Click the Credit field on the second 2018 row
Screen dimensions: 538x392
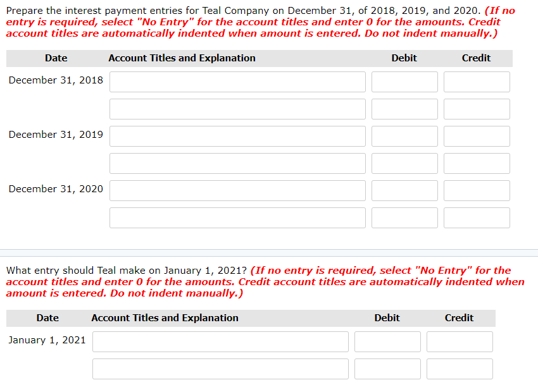coord(477,108)
